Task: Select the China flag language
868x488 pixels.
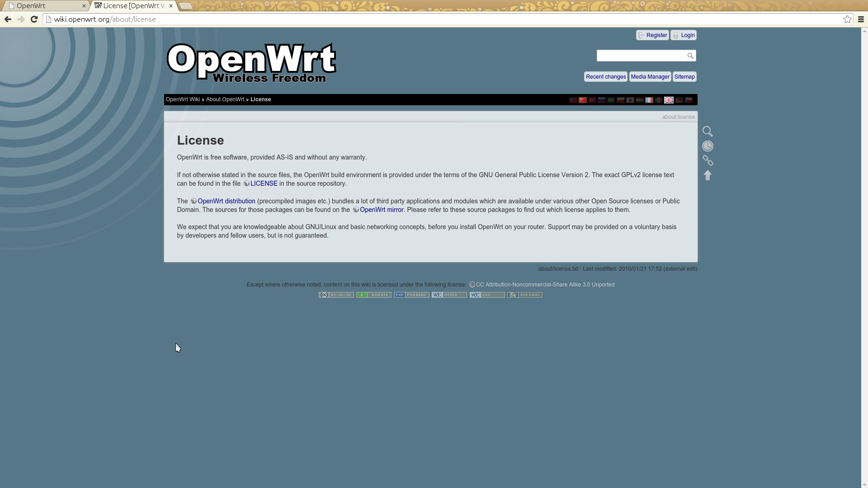Action: pos(583,100)
